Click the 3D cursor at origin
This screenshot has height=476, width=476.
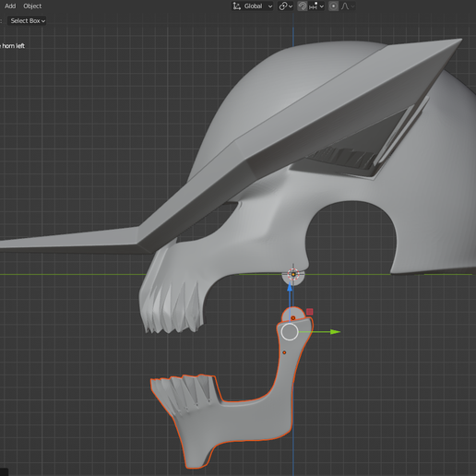293,274
